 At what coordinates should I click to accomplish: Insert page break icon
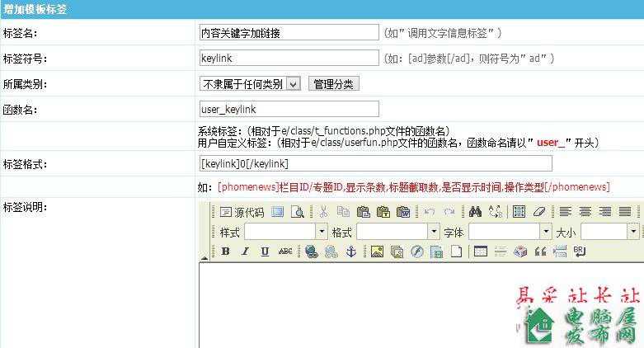pyautogui.click(x=560, y=251)
